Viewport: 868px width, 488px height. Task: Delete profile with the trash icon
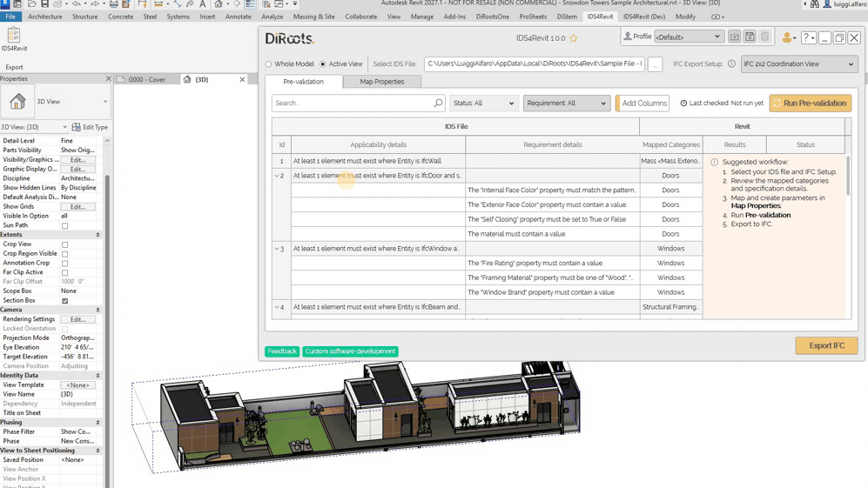(765, 37)
